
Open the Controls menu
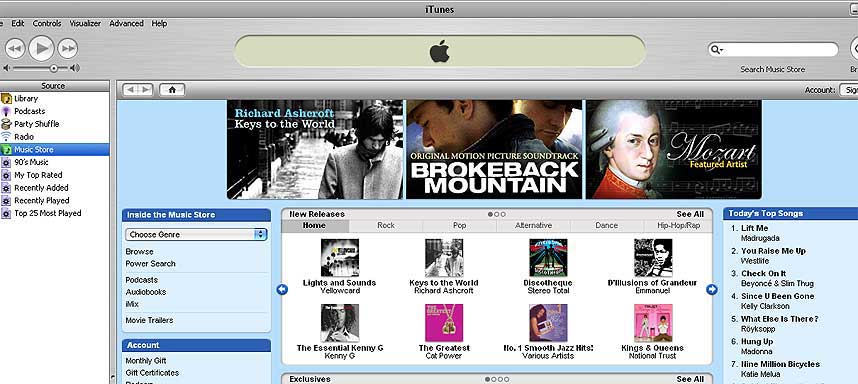tap(47, 24)
